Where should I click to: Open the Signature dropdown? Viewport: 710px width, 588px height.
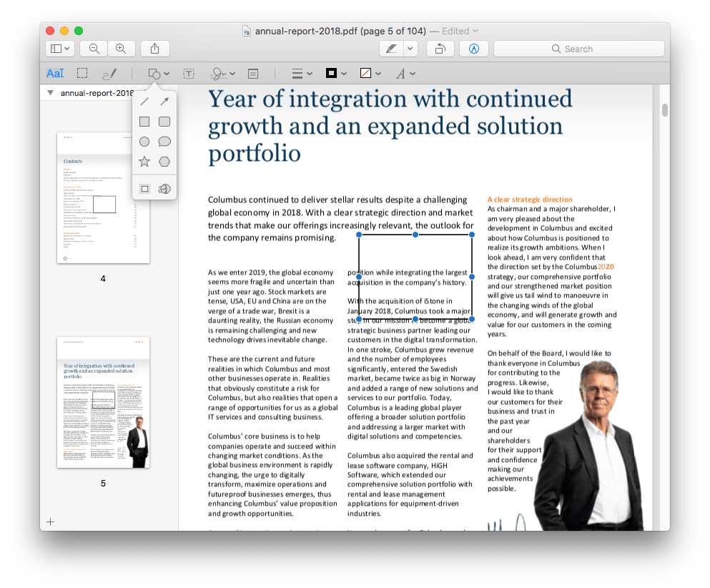(222, 73)
